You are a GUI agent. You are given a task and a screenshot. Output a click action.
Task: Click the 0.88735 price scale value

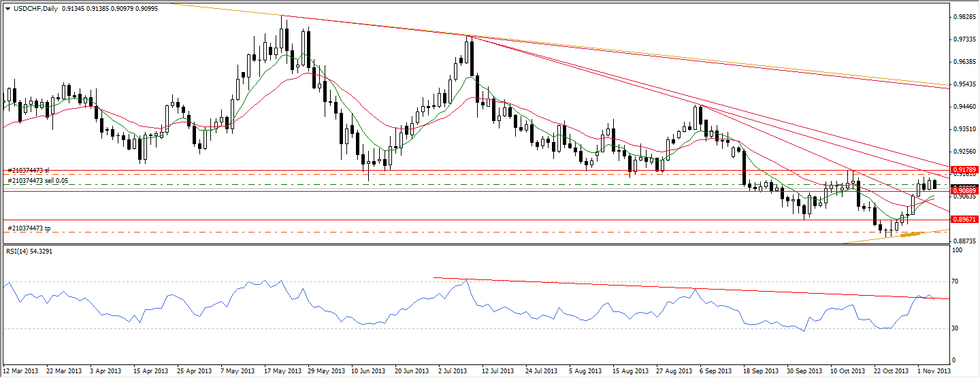coord(965,241)
